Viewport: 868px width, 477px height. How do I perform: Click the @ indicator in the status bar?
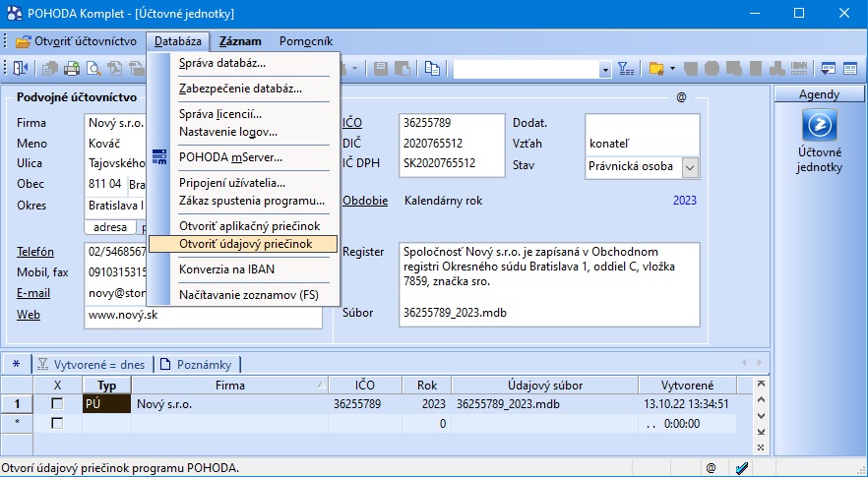coord(712,468)
